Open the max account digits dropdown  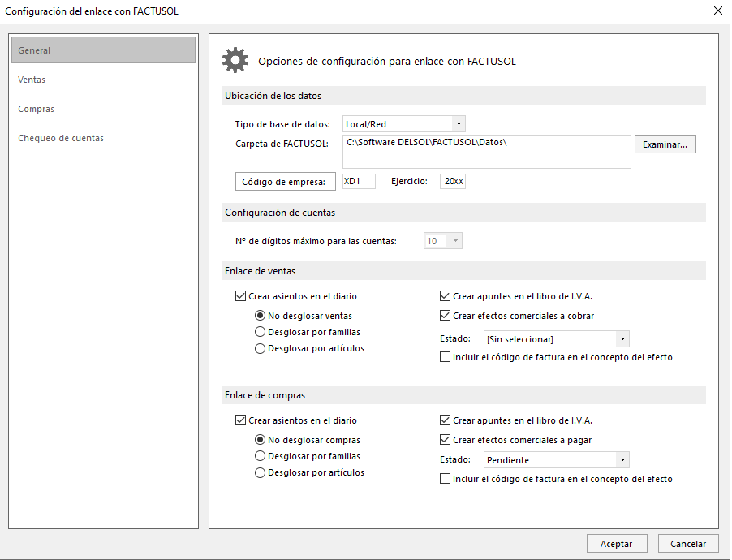pyautogui.click(x=442, y=241)
